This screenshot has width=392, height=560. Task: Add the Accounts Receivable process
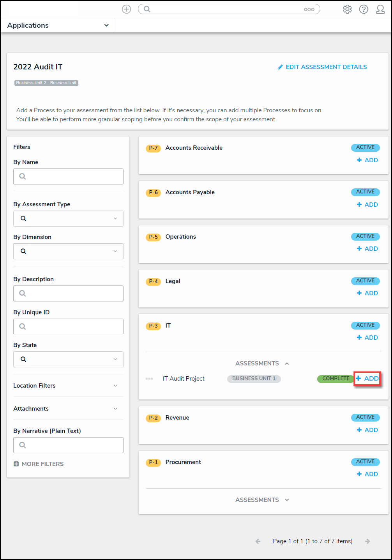coord(367,160)
